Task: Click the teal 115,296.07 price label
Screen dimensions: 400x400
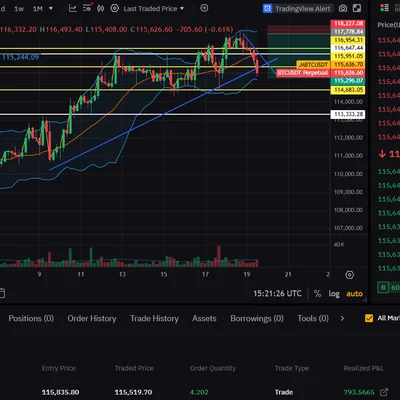Action: (x=348, y=81)
